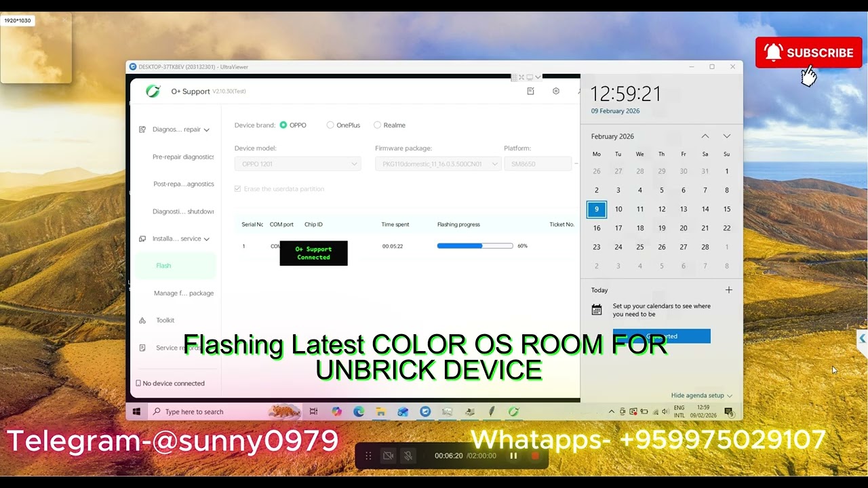
Task: Open Task View on the taskbar
Action: (313, 411)
